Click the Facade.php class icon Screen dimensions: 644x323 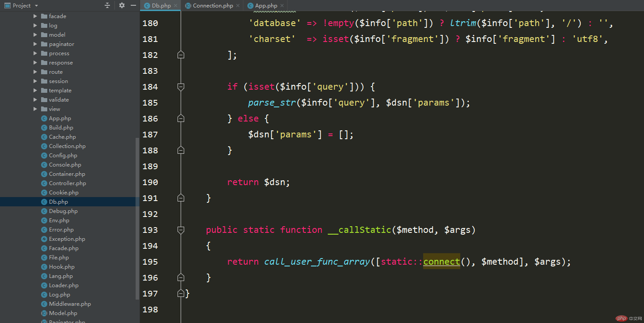pos(44,248)
